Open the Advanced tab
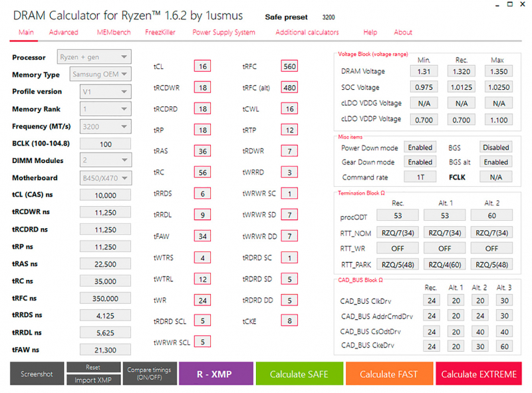The image size is (532, 393). (63, 32)
